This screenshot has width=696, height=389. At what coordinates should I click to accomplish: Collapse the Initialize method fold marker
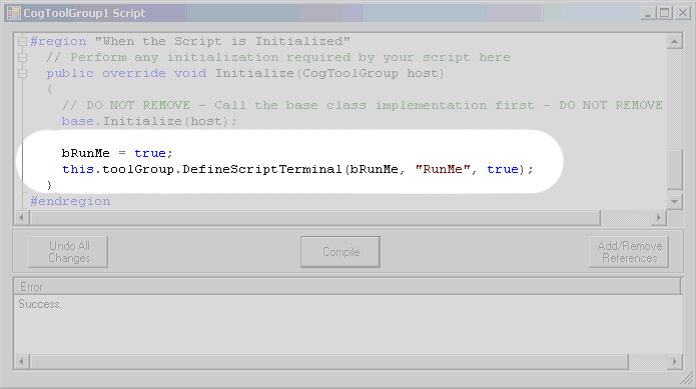(22, 74)
